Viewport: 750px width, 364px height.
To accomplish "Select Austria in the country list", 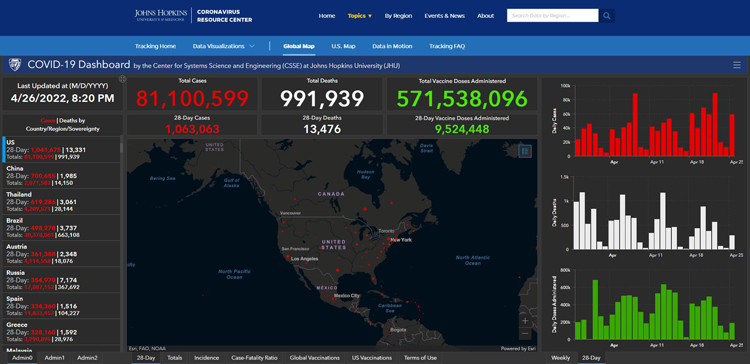I will pos(61,254).
